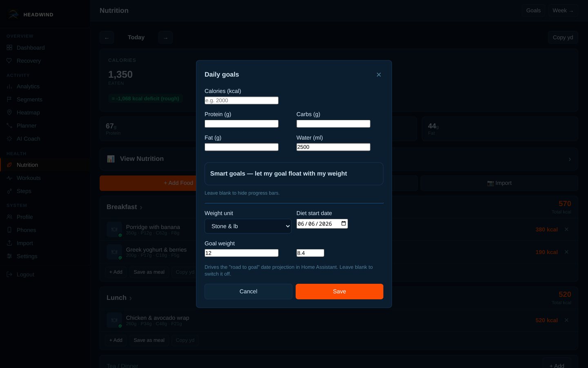The width and height of the screenshot is (588, 368).
Task: Open the Settings sliders icon
Action: coord(9,256)
